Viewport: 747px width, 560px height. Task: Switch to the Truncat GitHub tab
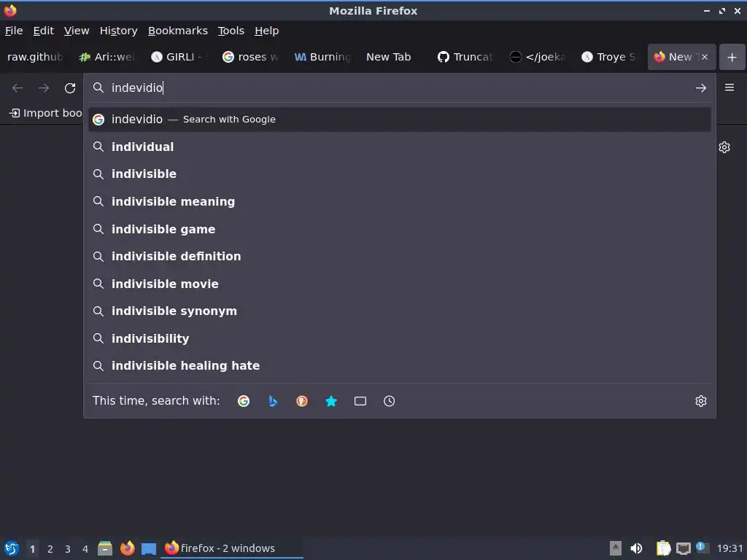[466, 57]
